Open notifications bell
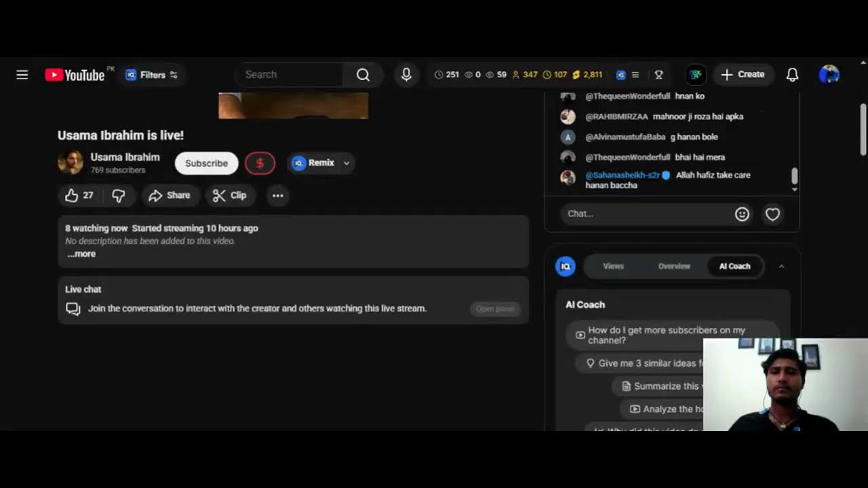Image resolution: width=868 pixels, height=488 pixels. coord(792,75)
